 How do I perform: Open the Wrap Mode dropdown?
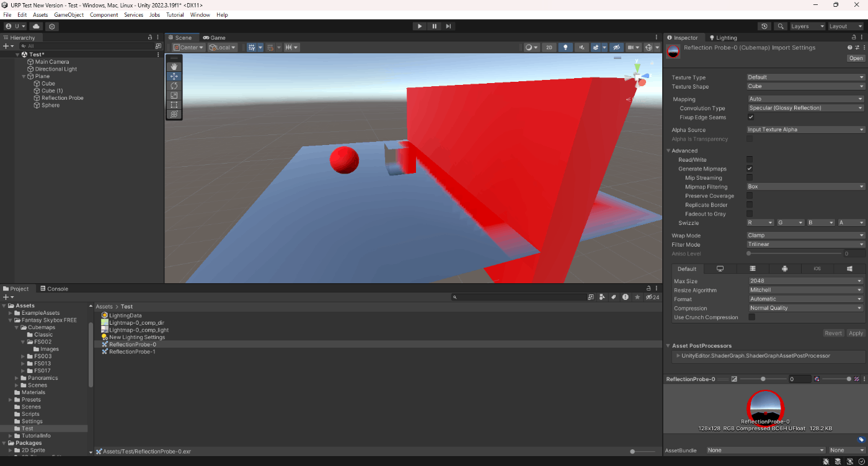pyautogui.click(x=805, y=235)
